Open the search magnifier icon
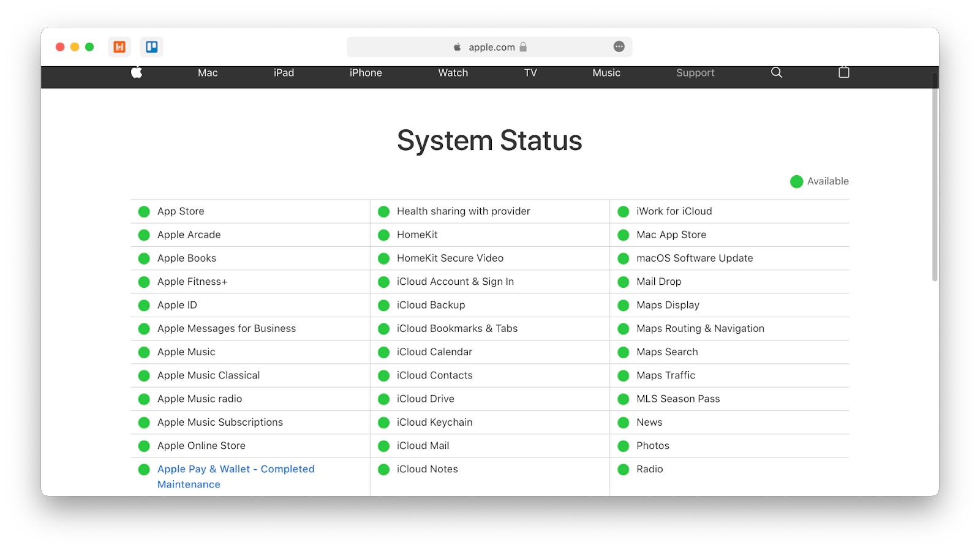Viewport: 980px width, 550px height. tap(777, 72)
